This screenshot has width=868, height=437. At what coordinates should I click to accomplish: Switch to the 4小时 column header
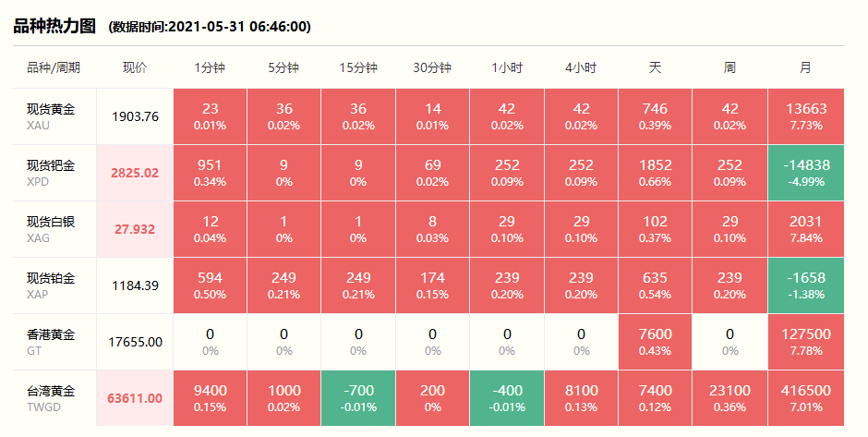pos(581,67)
